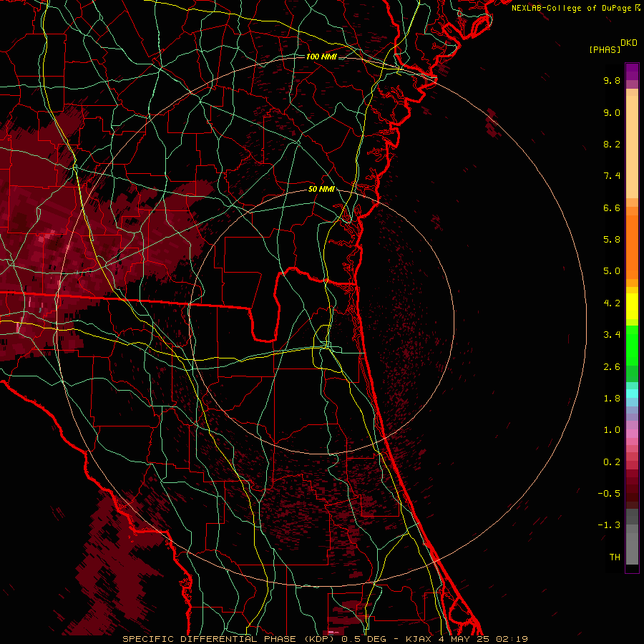Click the 9.8 value on color scale

point(612,80)
